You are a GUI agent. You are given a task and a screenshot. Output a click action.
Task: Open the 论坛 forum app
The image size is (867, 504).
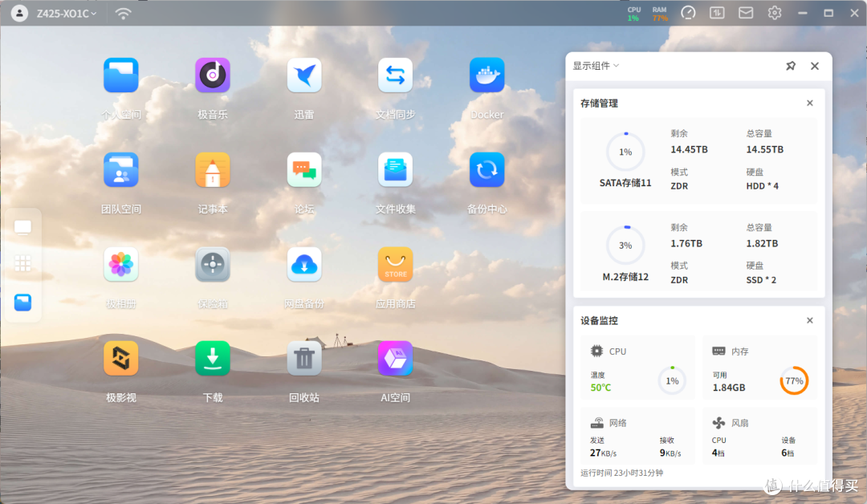pyautogui.click(x=304, y=169)
